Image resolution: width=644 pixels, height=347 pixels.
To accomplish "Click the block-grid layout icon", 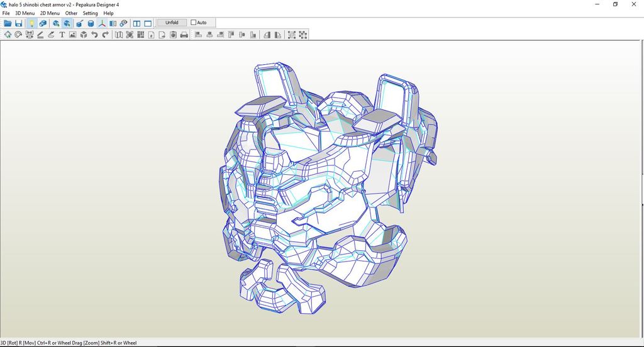I will coord(140,35).
